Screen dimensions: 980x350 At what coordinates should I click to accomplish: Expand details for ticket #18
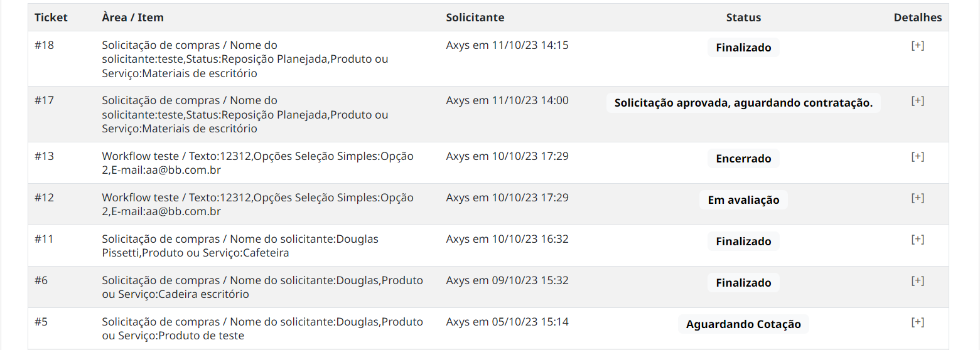tap(917, 45)
